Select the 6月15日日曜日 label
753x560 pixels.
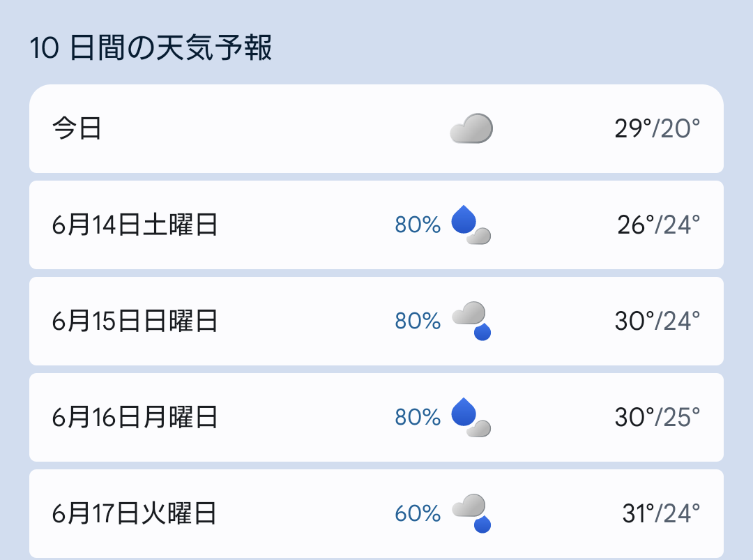click(x=135, y=321)
